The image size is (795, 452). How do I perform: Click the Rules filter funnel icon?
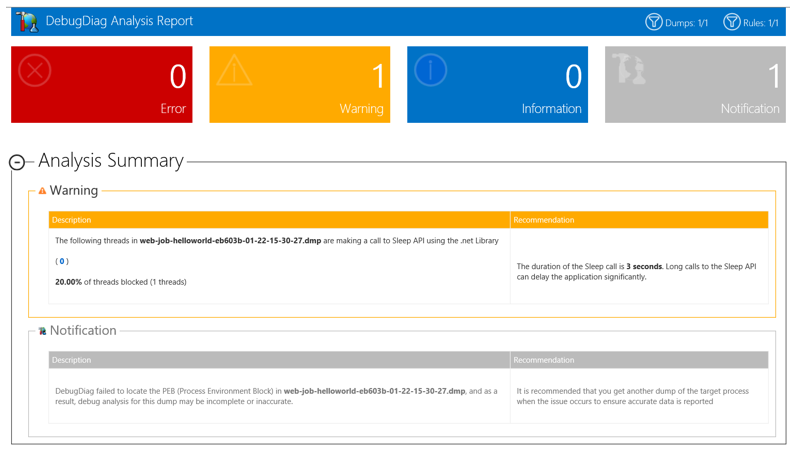[731, 22]
